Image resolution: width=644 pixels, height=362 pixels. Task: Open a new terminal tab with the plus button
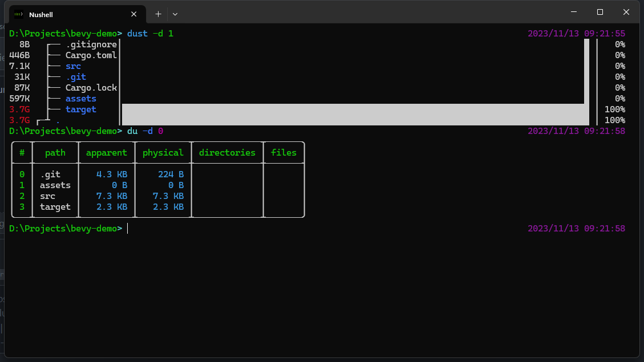tap(158, 13)
